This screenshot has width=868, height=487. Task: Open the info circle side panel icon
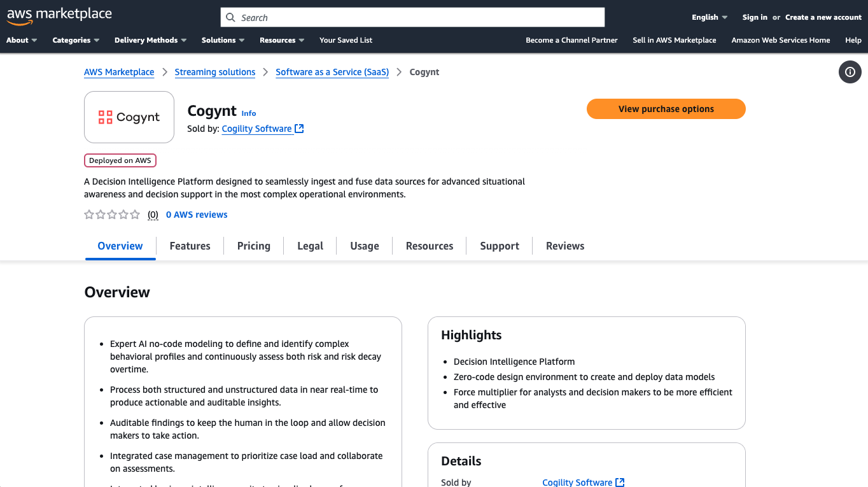(850, 72)
